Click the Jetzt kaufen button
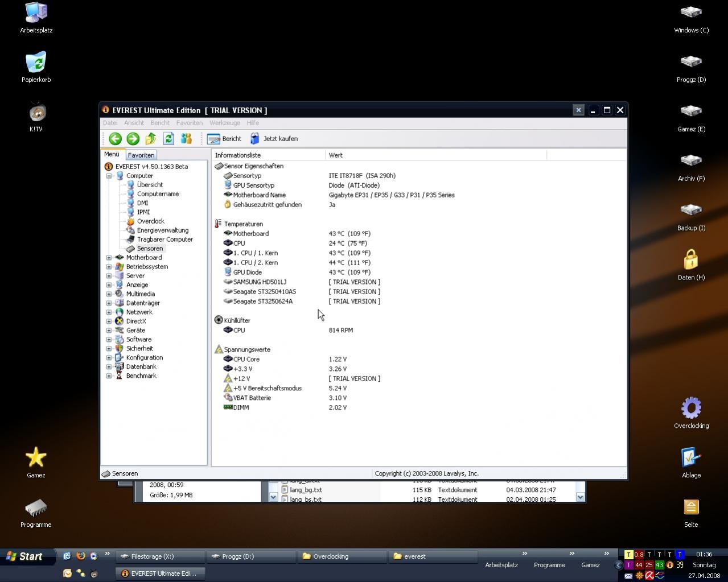728x582 pixels. (x=274, y=138)
